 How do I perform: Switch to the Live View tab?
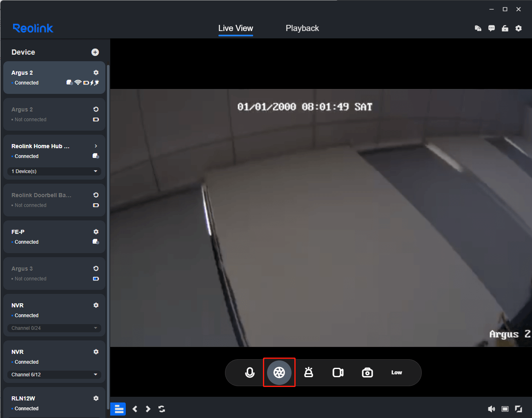coord(236,28)
